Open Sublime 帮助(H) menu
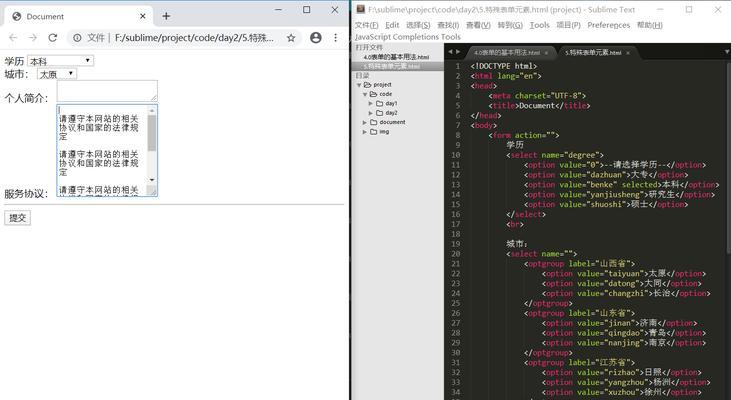 click(x=649, y=25)
